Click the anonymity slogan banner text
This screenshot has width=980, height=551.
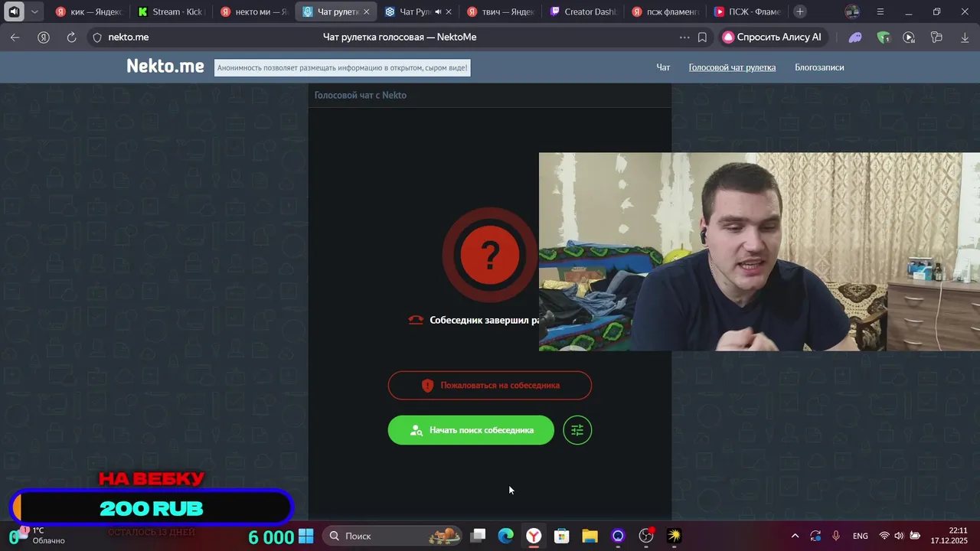(341, 68)
